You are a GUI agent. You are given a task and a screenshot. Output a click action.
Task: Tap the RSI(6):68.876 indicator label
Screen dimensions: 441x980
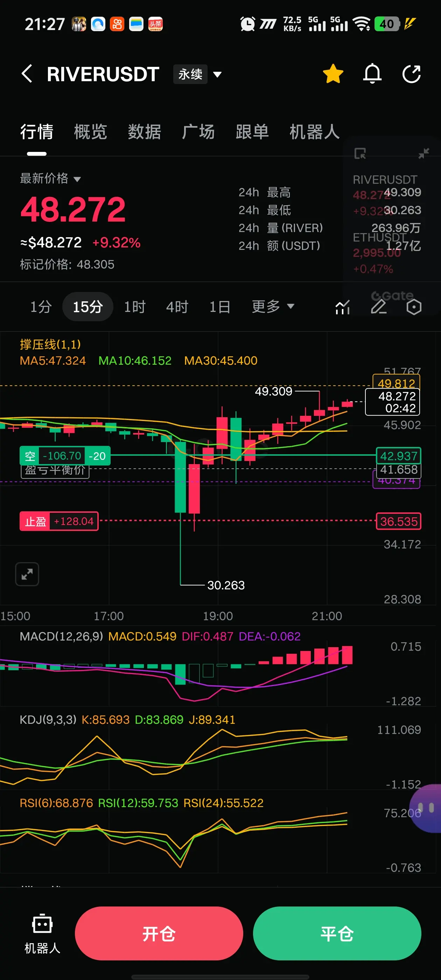tap(56, 803)
